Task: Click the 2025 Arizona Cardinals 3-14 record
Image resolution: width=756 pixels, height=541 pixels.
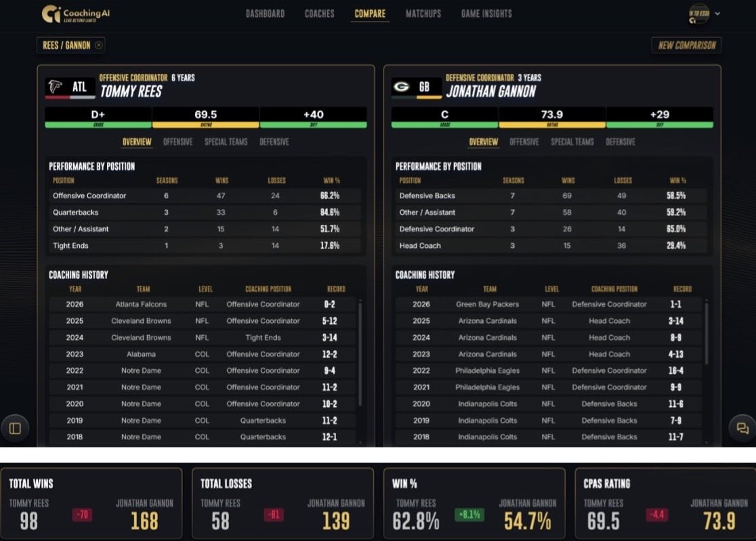Action: pyautogui.click(x=675, y=321)
